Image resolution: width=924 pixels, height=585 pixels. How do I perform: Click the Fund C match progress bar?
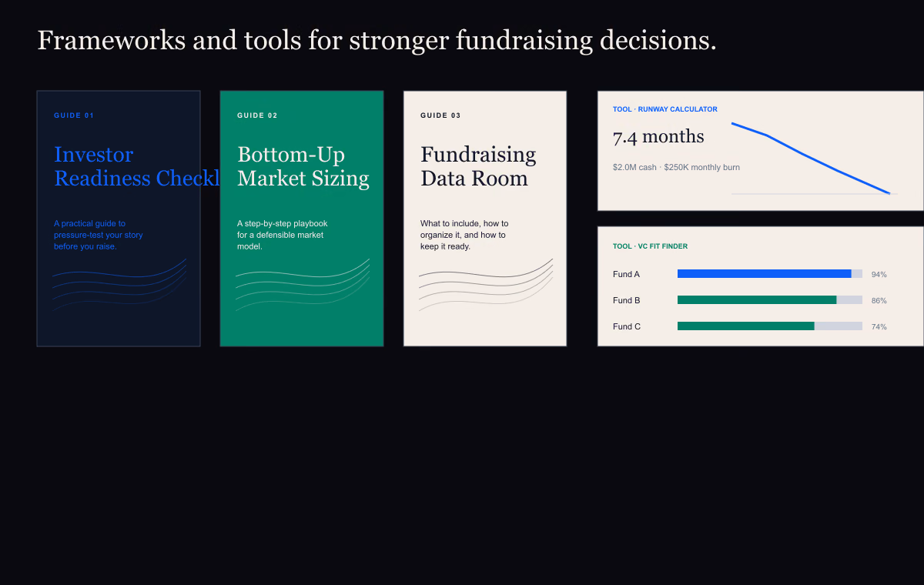[770, 326]
